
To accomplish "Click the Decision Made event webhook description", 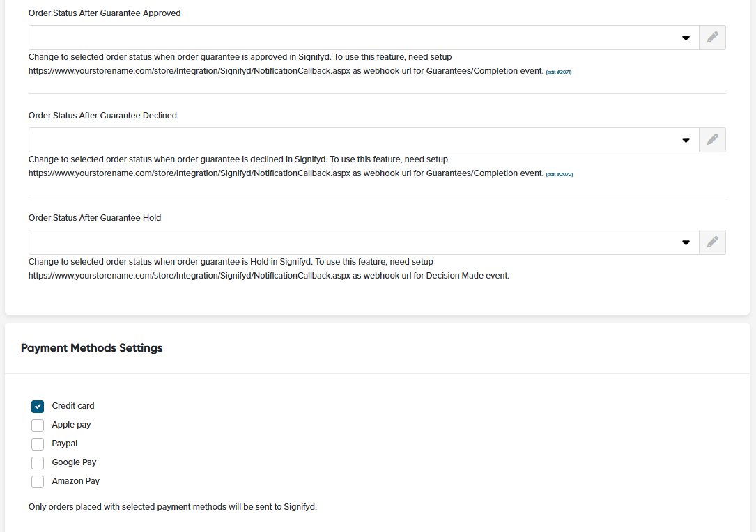I will [269, 269].
